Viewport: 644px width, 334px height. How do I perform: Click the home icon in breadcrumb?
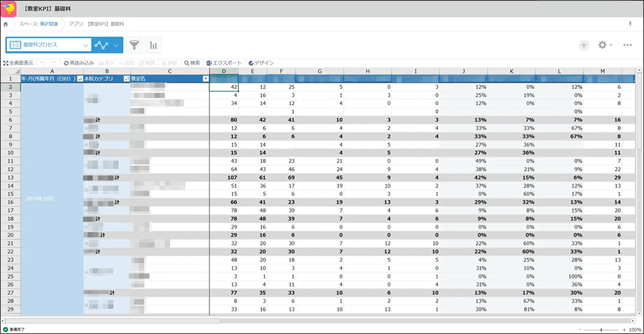pyautogui.click(x=6, y=24)
